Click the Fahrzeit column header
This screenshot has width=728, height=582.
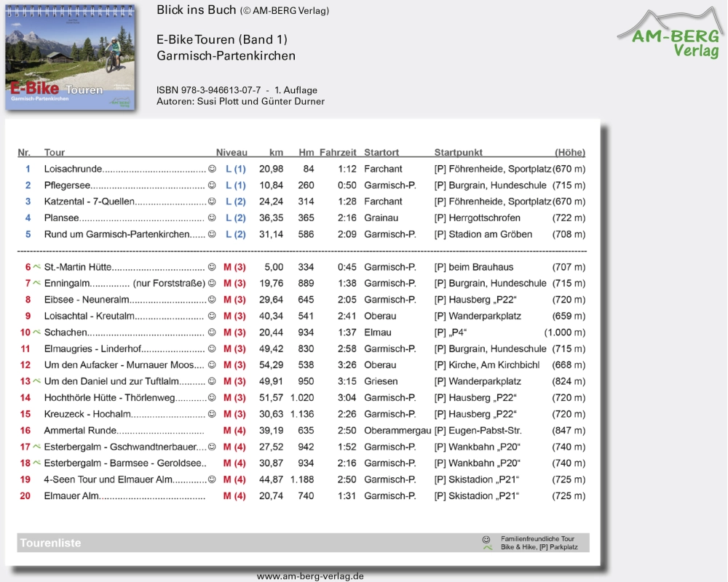[x=338, y=153]
